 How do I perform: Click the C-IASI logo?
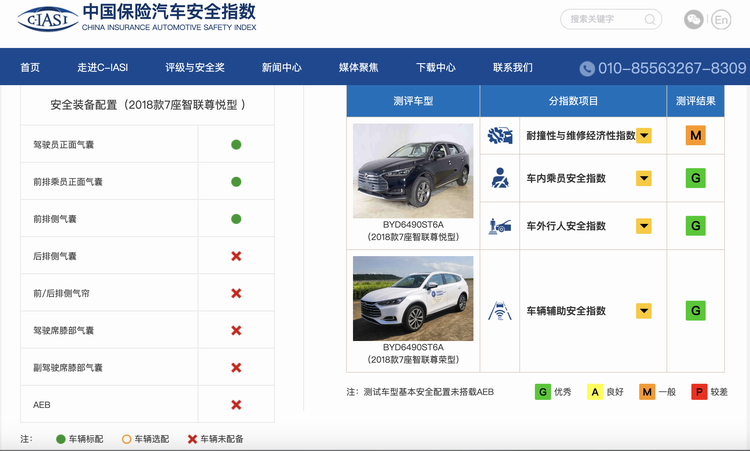[x=48, y=19]
